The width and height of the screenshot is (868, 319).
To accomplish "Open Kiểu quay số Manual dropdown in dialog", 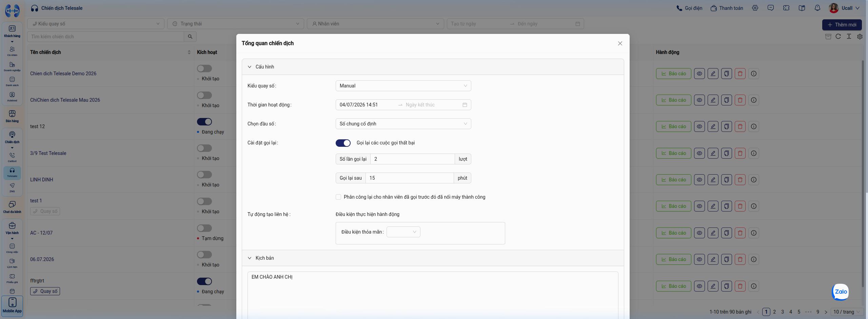I will click(x=403, y=86).
